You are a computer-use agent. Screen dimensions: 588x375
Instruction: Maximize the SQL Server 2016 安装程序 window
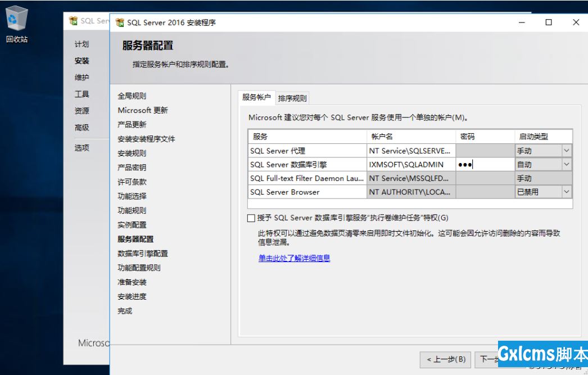coord(549,22)
